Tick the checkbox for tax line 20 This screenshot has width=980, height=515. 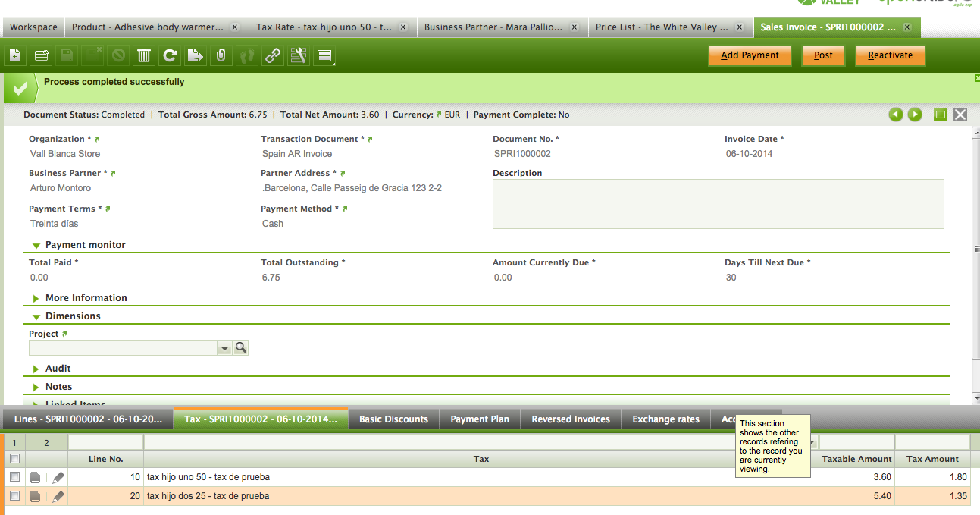pos(14,496)
